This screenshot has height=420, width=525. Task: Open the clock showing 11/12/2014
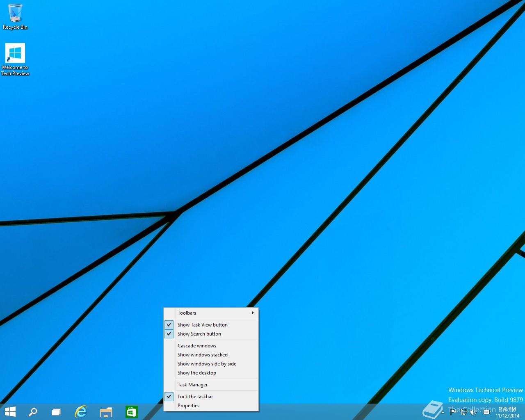[507, 412]
